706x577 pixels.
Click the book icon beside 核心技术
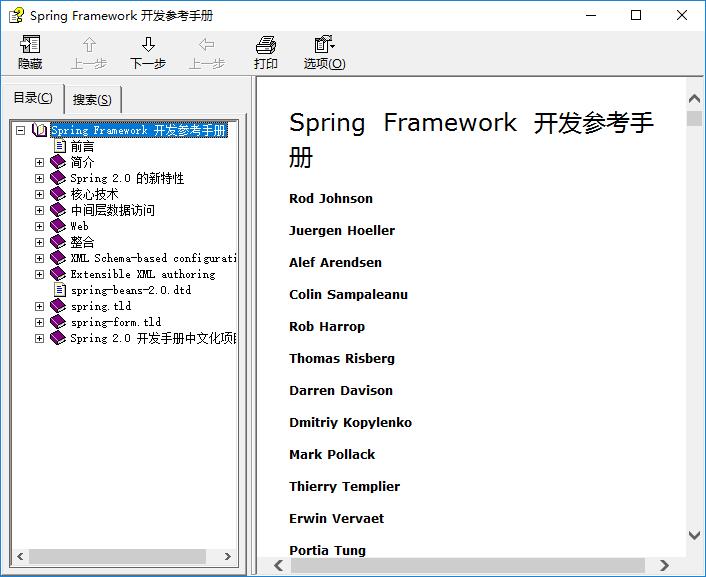coord(58,194)
